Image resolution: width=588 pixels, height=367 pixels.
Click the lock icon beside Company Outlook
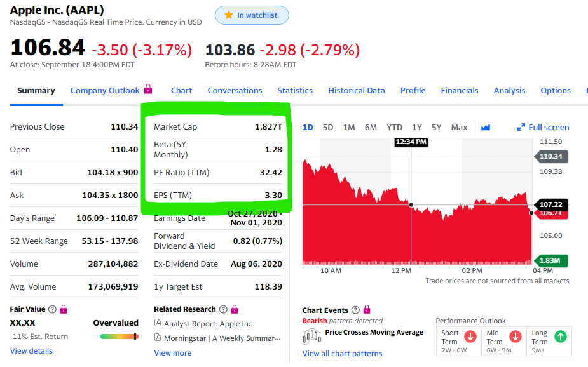148,89
